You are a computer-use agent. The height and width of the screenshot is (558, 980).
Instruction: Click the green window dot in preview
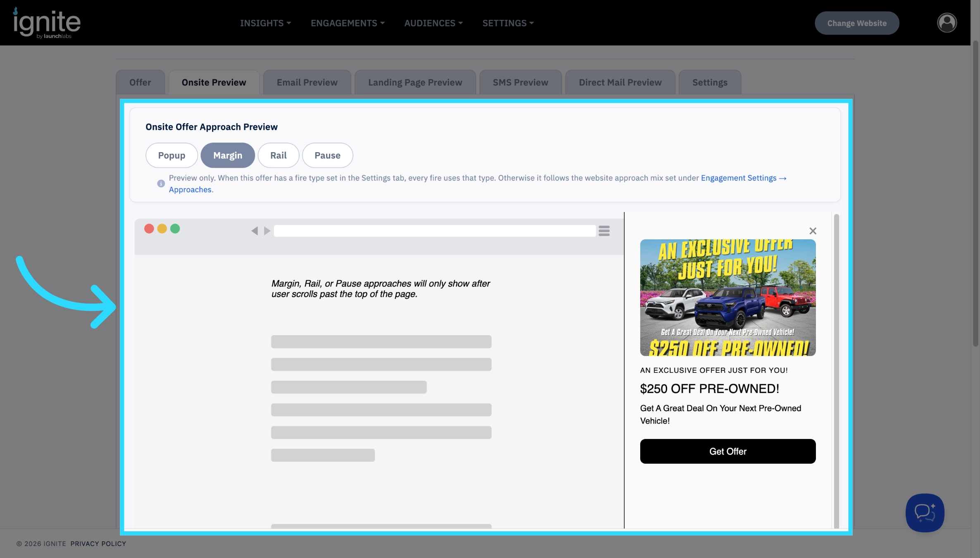point(175,229)
